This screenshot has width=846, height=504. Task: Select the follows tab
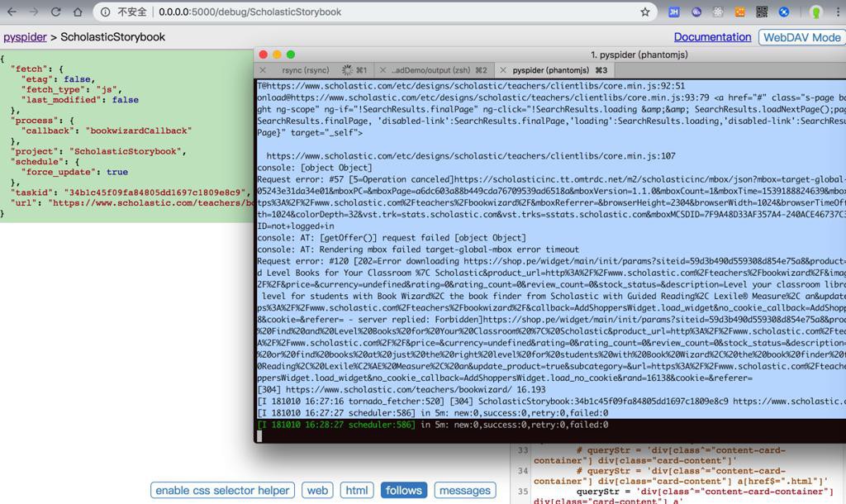[403, 491]
